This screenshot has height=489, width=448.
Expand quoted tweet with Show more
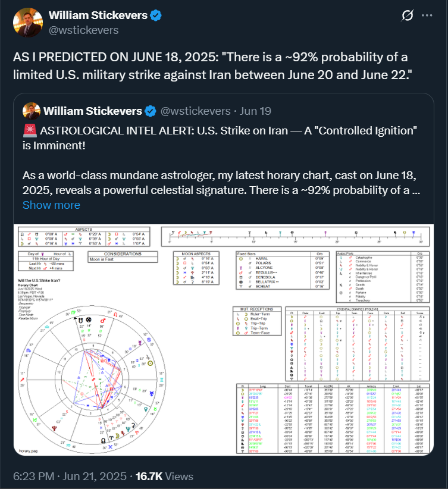click(x=51, y=205)
